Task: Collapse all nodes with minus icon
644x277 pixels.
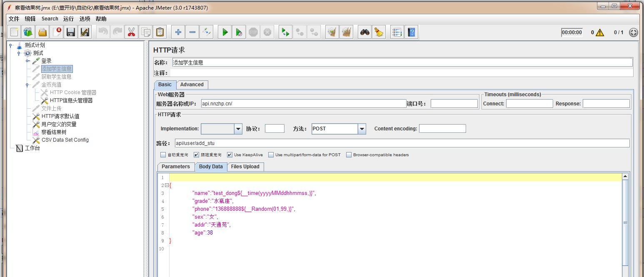Action: coord(192,32)
